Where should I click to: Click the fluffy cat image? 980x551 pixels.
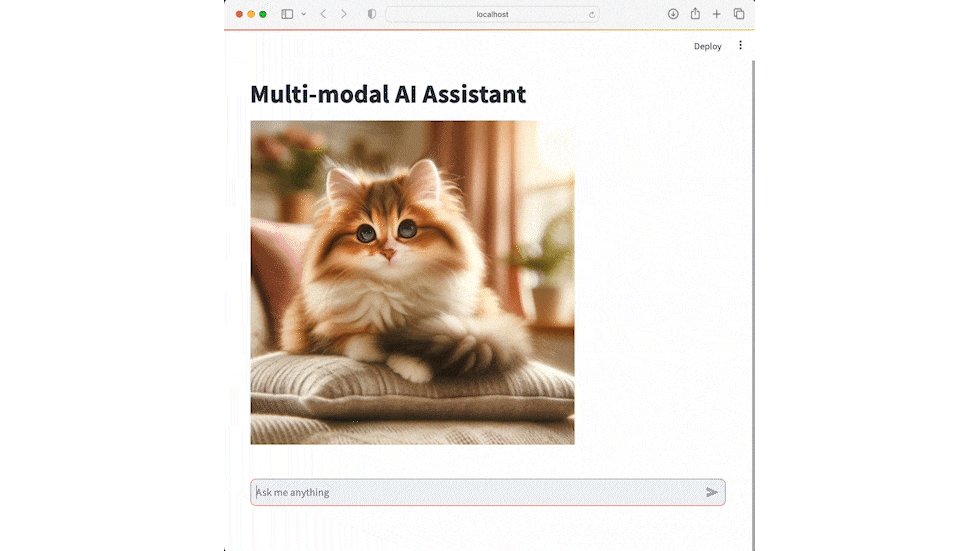412,282
